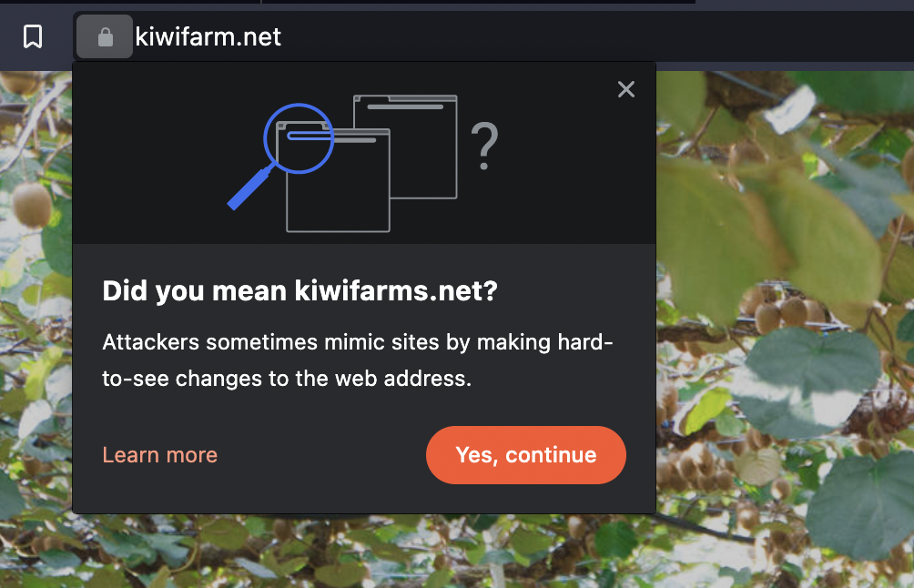Click the kiwifarm.net URL text
The image size is (914, 588).
208,36
